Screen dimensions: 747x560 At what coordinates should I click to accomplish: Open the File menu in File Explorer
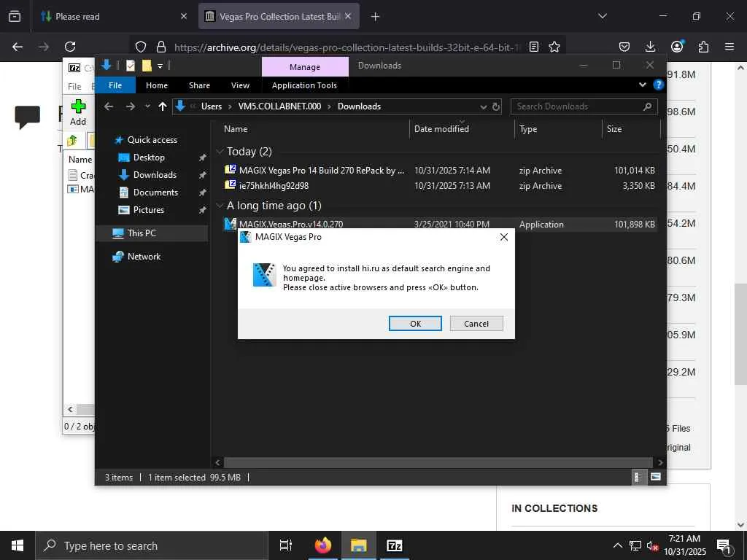pyautogui.click(x=115, y=85)
